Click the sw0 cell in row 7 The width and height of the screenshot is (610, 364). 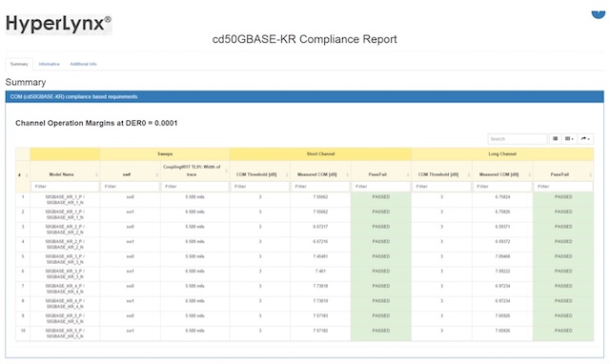(130, 286)
